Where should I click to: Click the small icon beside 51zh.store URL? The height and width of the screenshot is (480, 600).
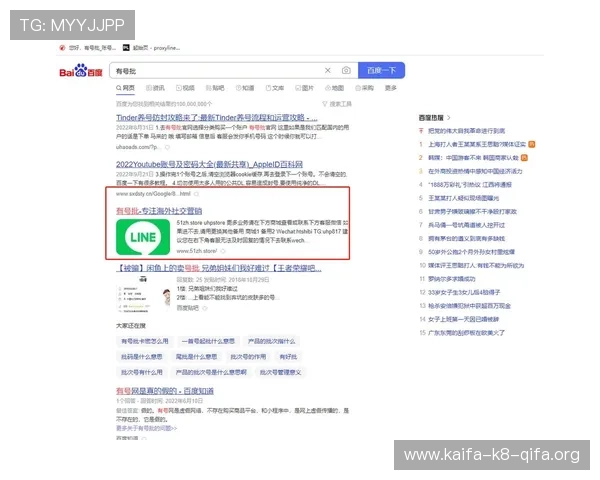click(x=223, y=251)
